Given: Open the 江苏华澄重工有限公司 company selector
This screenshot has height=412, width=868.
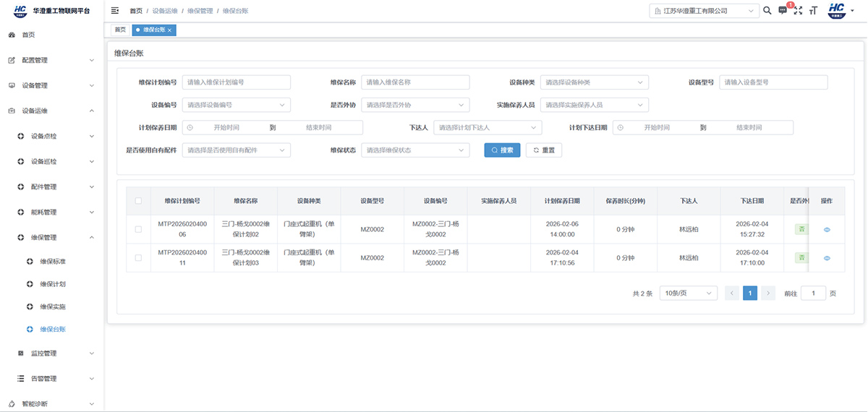Looking at the screenshot, I should point(704,11).
